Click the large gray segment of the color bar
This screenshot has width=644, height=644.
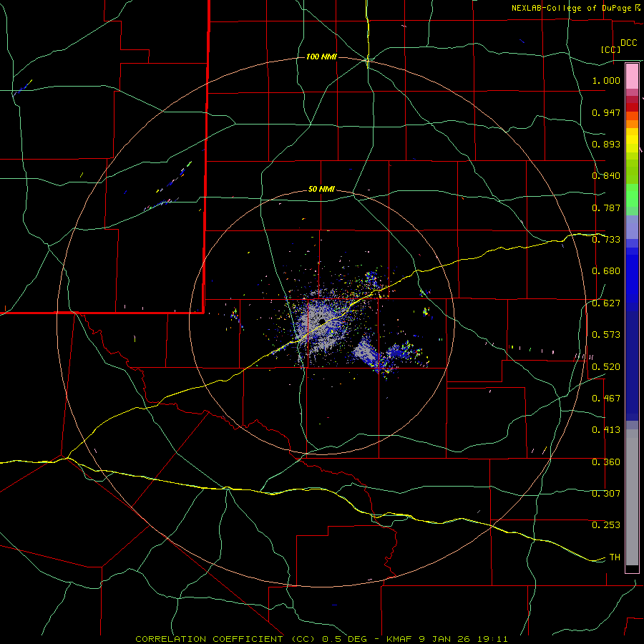point(632,497)
